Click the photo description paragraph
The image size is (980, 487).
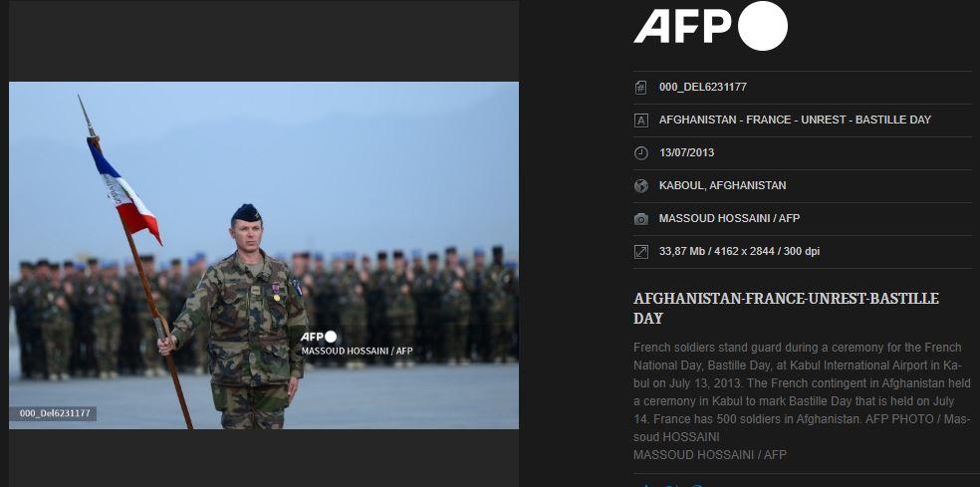803,392
